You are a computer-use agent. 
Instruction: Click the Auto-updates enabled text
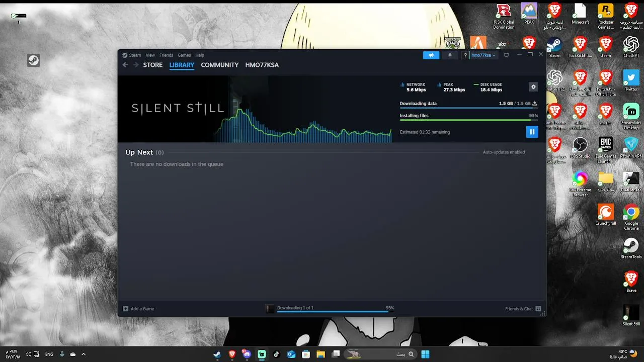[x=504, y=152]
